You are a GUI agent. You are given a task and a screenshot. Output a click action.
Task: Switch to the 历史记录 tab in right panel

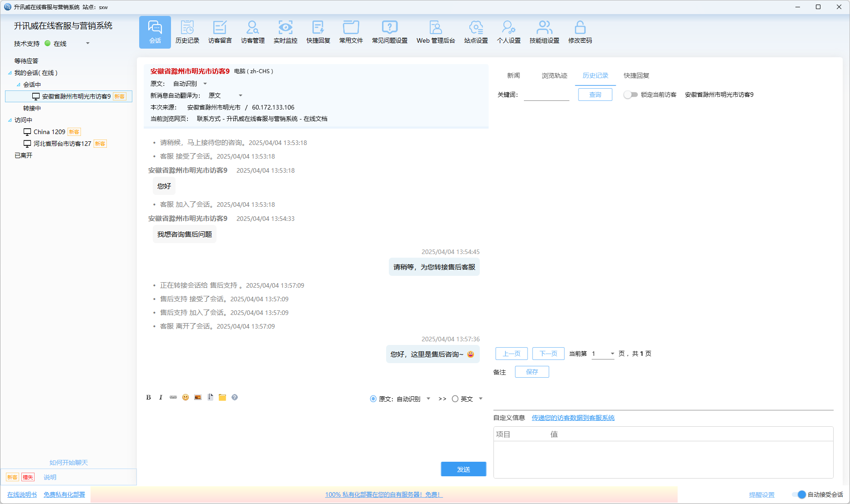[x=595, y=75]
